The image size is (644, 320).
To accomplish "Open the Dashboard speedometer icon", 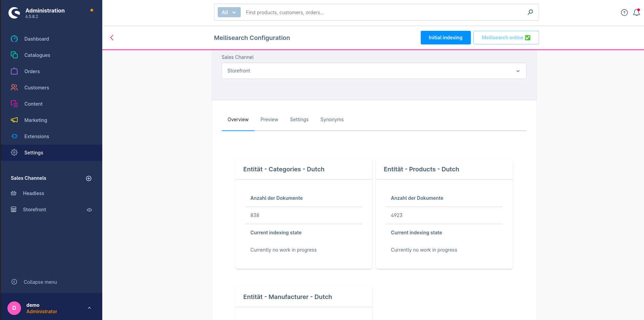I will click(x=14, y=39).
